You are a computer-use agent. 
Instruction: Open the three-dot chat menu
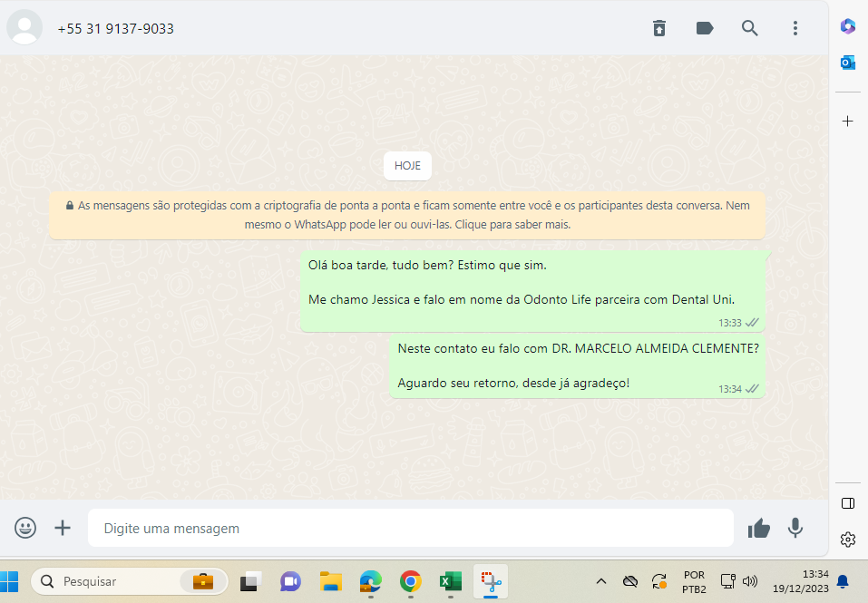(x=795, y=28)
